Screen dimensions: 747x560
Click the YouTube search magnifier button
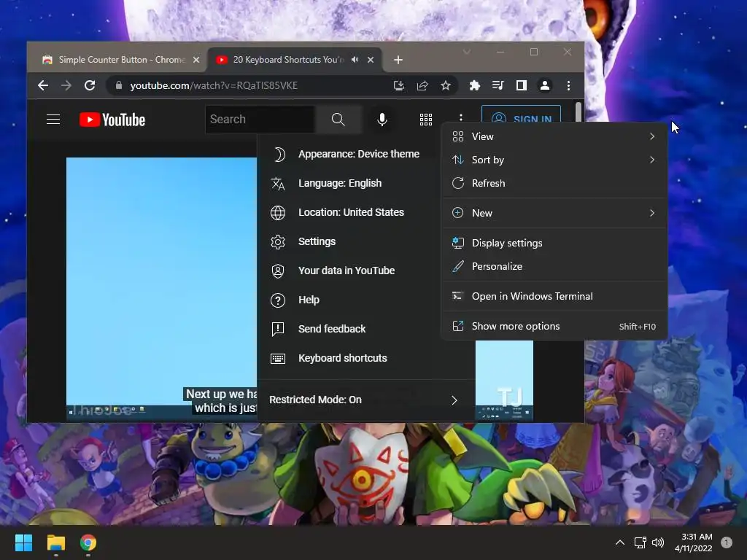338,120
